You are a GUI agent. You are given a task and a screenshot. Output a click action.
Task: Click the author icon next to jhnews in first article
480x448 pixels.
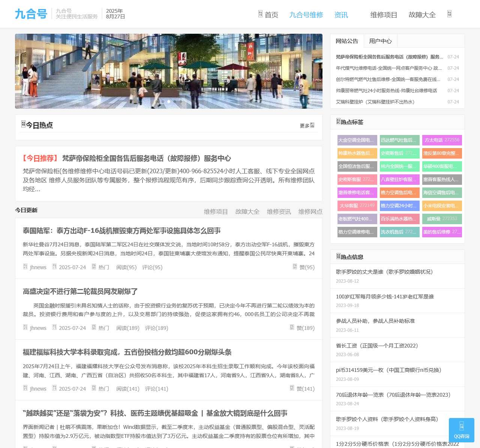click(25, 267)
